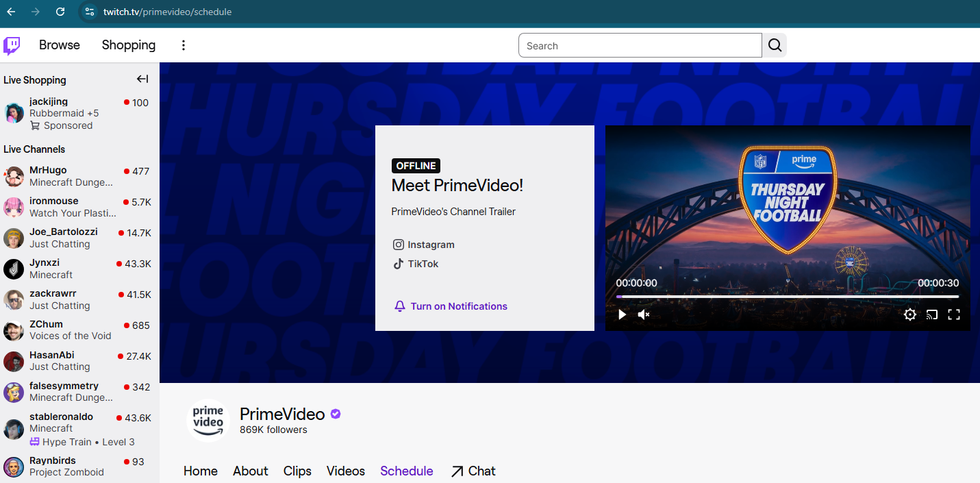Open PrimeVideo's TikTok link

pyautogui.click(x=416, y=264)
